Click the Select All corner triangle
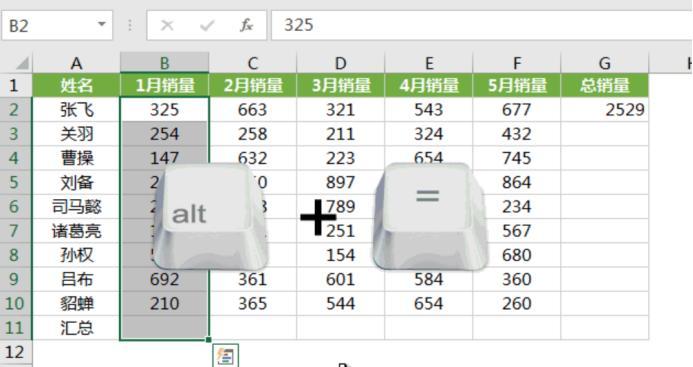This screenshot has height=367, width=693. coord(22,63)
